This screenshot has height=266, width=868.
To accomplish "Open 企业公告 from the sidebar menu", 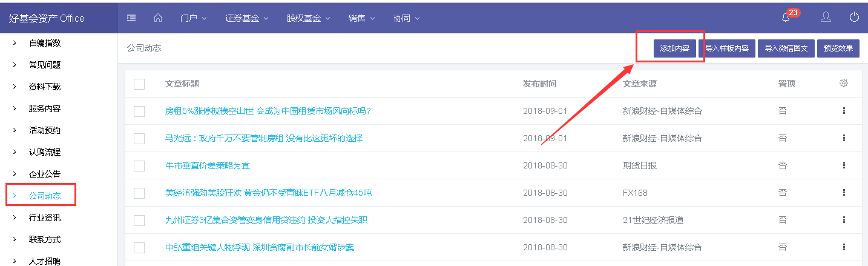I will coord(45,174).
